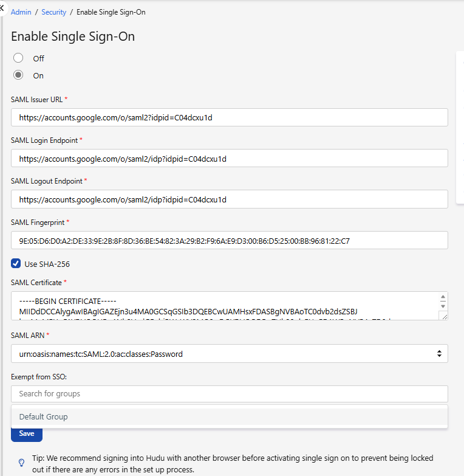Click the certificate textarea resize handle

click(x=445, y=317)
